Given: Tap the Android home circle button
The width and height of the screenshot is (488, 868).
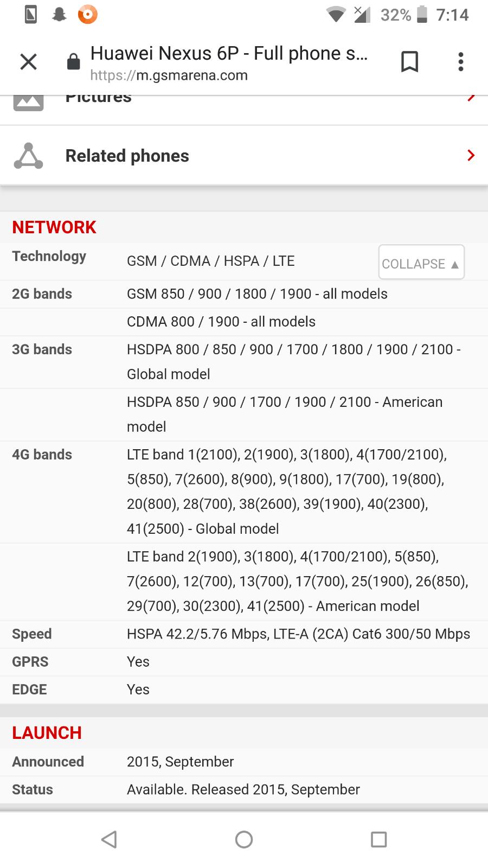Looking at the screenshot, I should [x=244, y=839].
